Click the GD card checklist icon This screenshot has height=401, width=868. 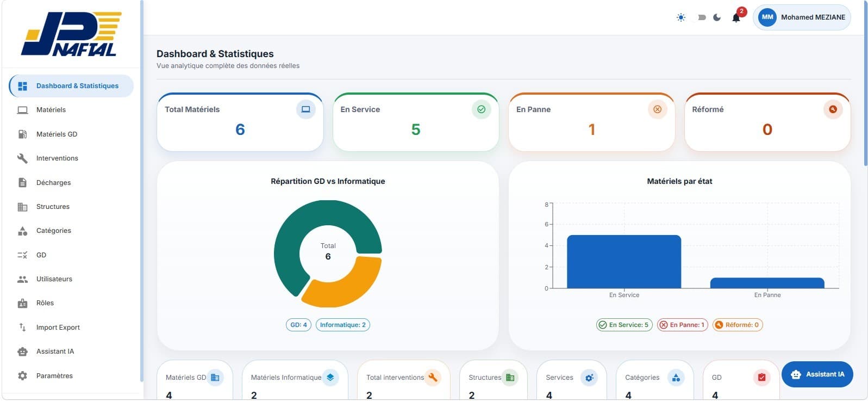(x=762, y=377)
